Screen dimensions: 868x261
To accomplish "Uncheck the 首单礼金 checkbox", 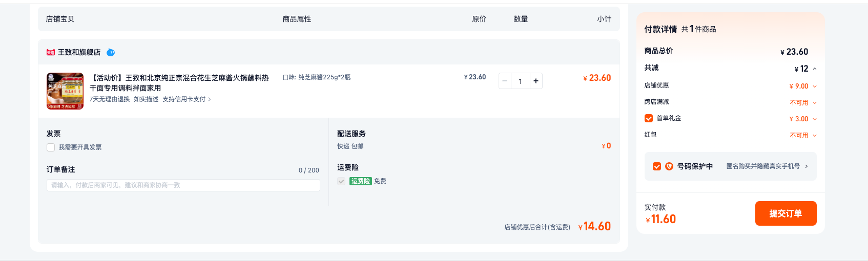I will coord(649,118).
